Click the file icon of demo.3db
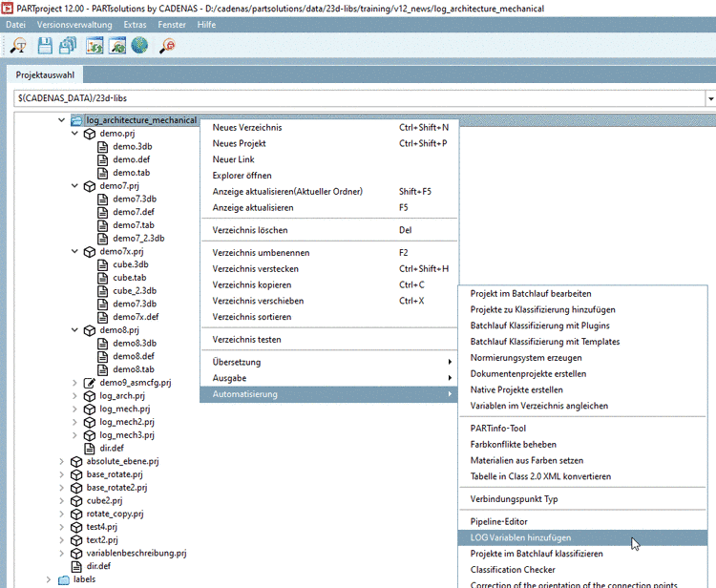This screenshot has height=588, width=716. 103,147
